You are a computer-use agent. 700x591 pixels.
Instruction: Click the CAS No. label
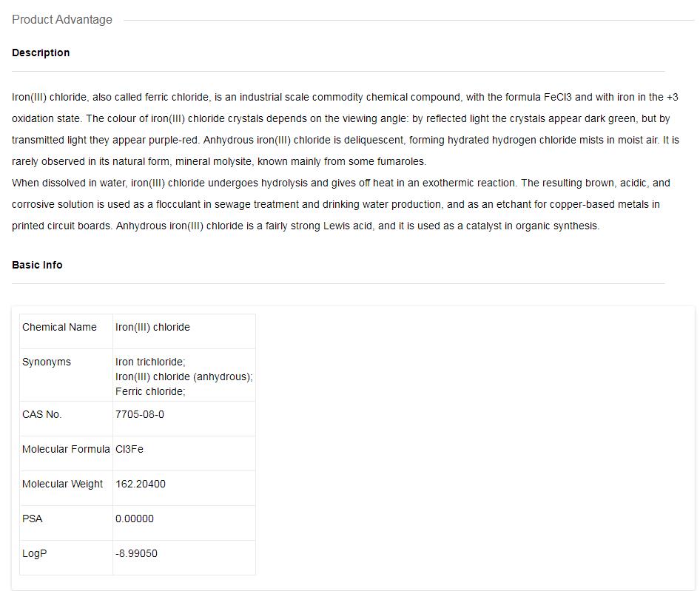(42, 414)
